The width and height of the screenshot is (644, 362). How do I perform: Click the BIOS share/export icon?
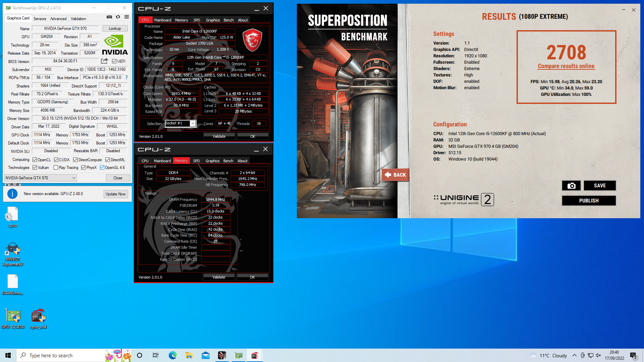pyautogui.click(x=104, y=61)
